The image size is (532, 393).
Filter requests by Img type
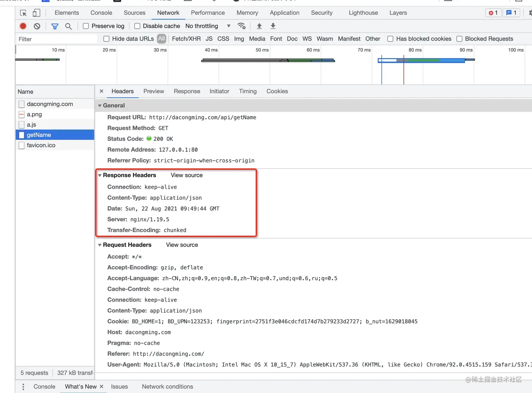coord(239,39)
